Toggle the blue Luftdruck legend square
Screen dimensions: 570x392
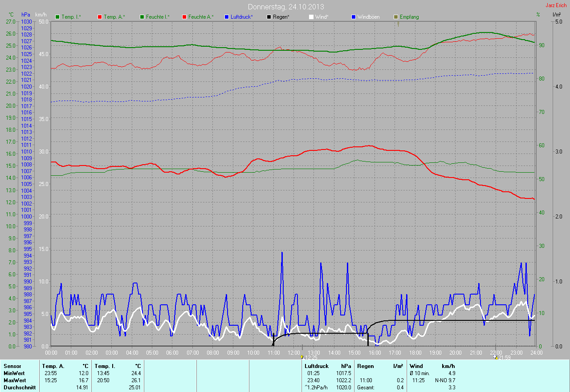tap(227, 17)
